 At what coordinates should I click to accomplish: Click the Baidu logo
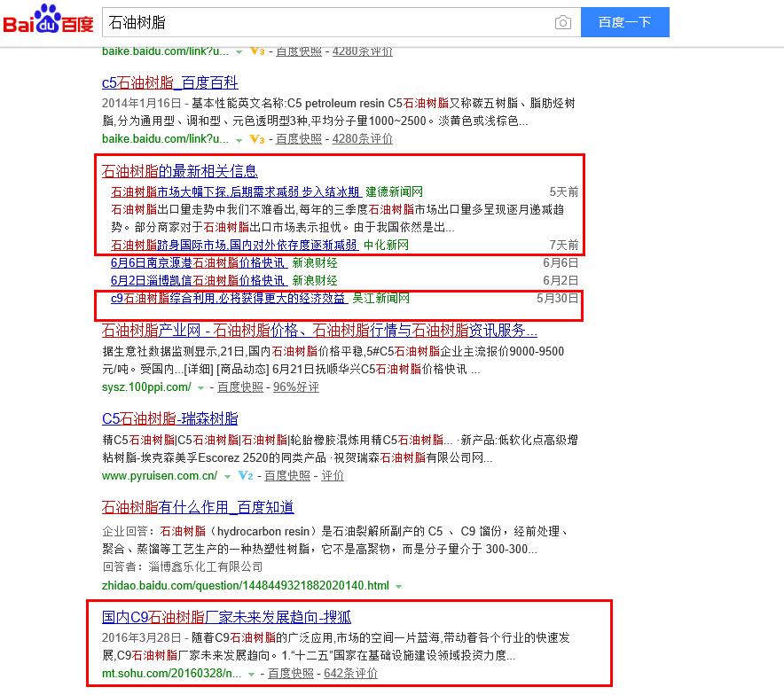49,20
